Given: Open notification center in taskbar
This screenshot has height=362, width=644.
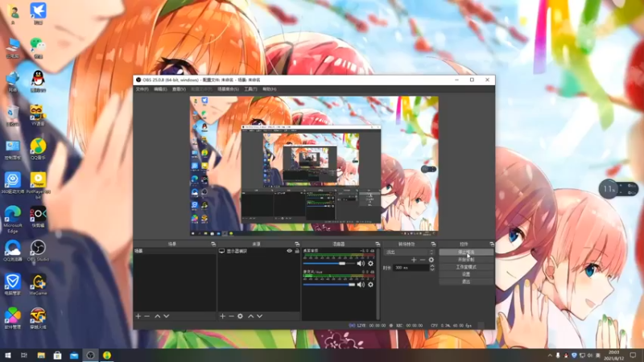Looking at the screenshot, I should 633,355.
